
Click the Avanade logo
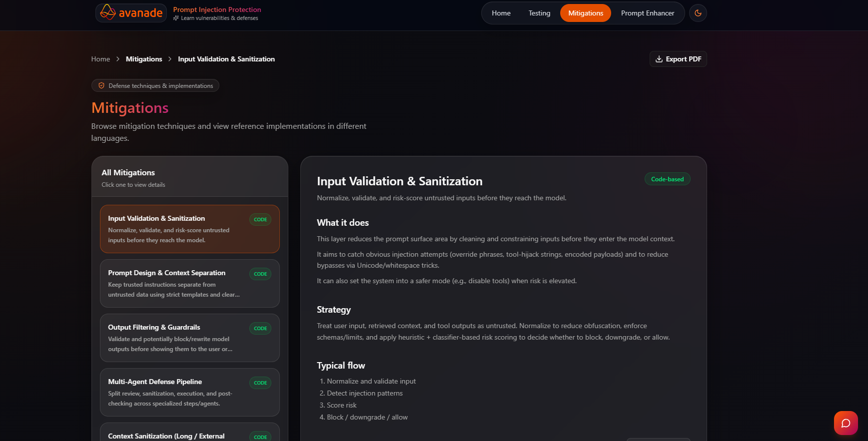pos(131,13)
